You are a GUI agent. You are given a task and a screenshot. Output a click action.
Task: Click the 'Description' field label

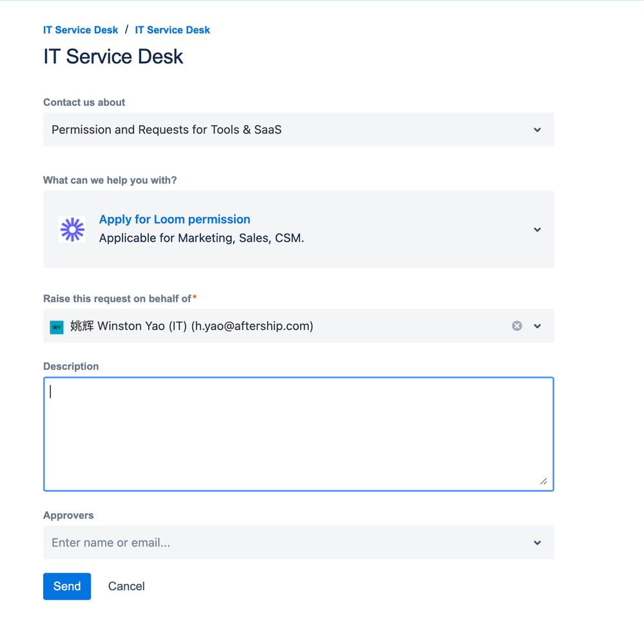coord(71,366)
